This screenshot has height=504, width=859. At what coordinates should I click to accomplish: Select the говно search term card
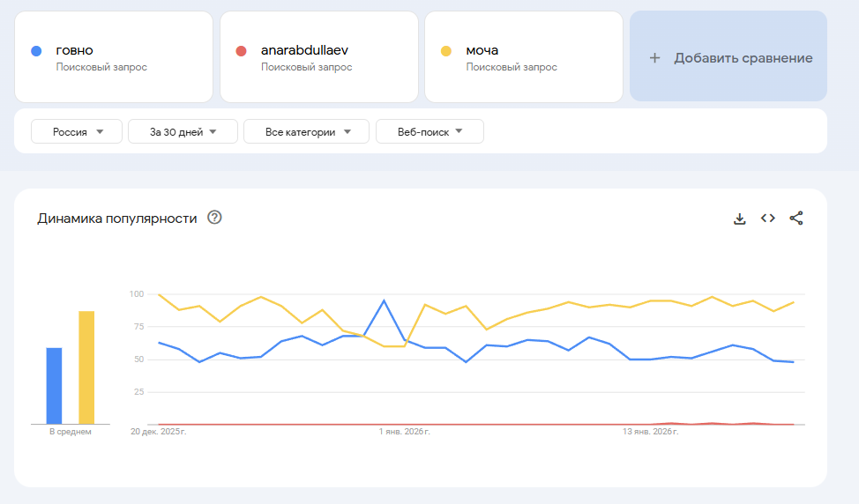click(x=114, y=57)
